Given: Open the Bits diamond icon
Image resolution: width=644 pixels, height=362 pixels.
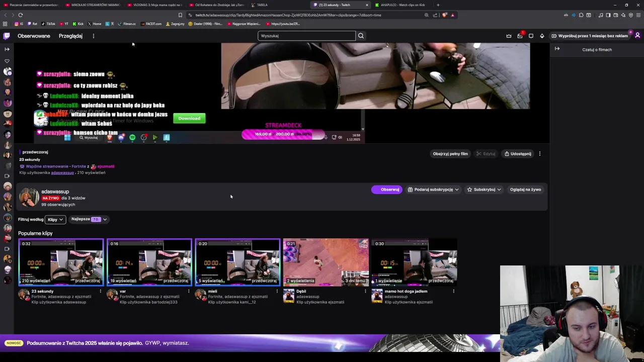Looking at the screenshot, I should 542,36.
